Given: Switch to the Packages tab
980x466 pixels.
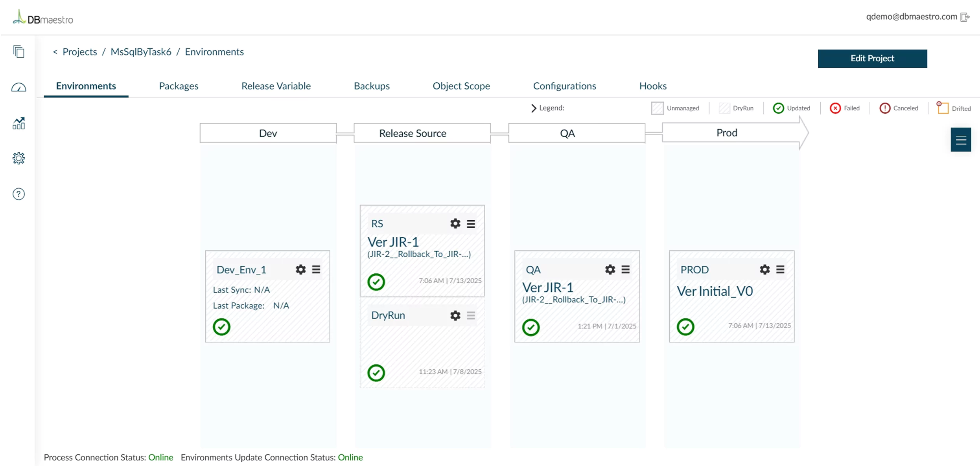Looking at the screenshot, I should click(x=179, y=86).
